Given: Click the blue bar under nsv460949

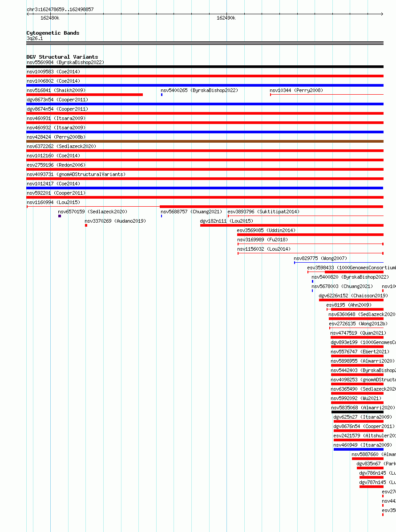Looking at the screenshot, I should (x=359, y=449).
